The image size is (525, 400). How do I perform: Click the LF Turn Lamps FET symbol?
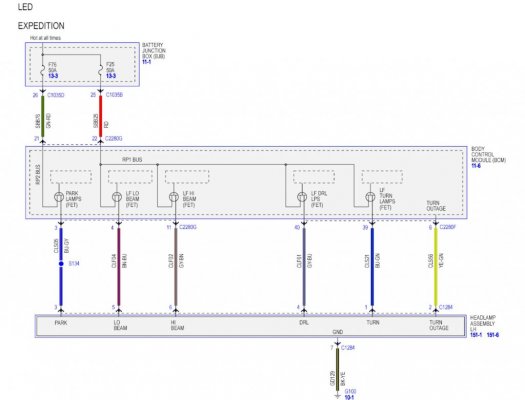click(370, 197)
